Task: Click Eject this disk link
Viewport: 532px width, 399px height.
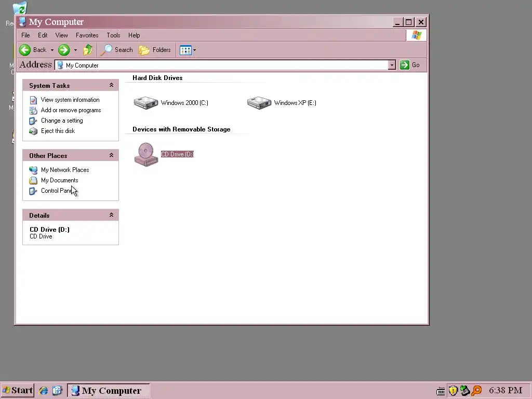Action: click(58, 131)
